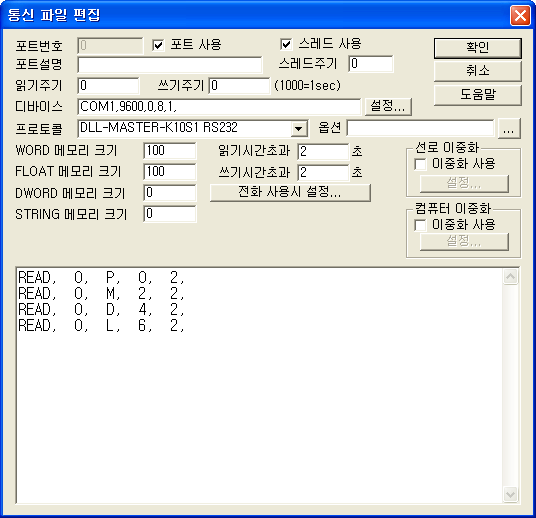This screenshot has height=518, width=536.
Task: Enable 이중화 사용 under 컴퓨터 이중화
Action: tap(420, 225)
